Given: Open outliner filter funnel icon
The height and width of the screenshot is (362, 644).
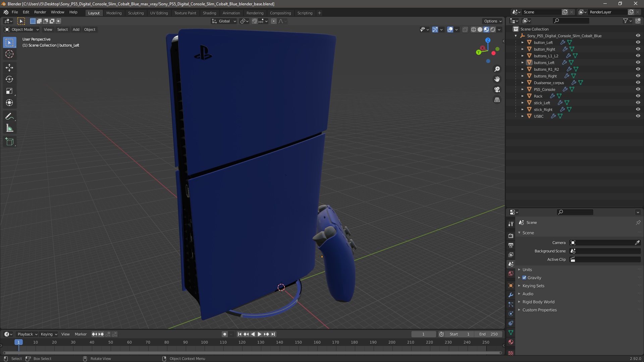Looking at the screenshot, I should click(626, 21).
